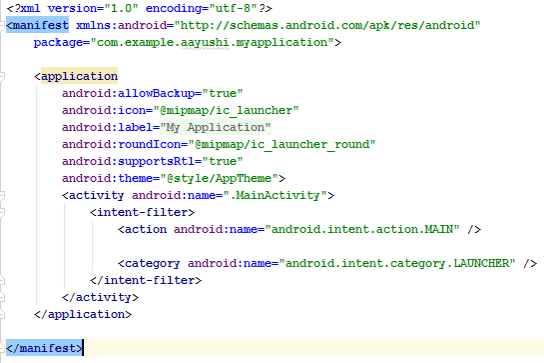Click the "My Application" label value
This screenshot has width=544, height=363.
click(x=215, y=127)
